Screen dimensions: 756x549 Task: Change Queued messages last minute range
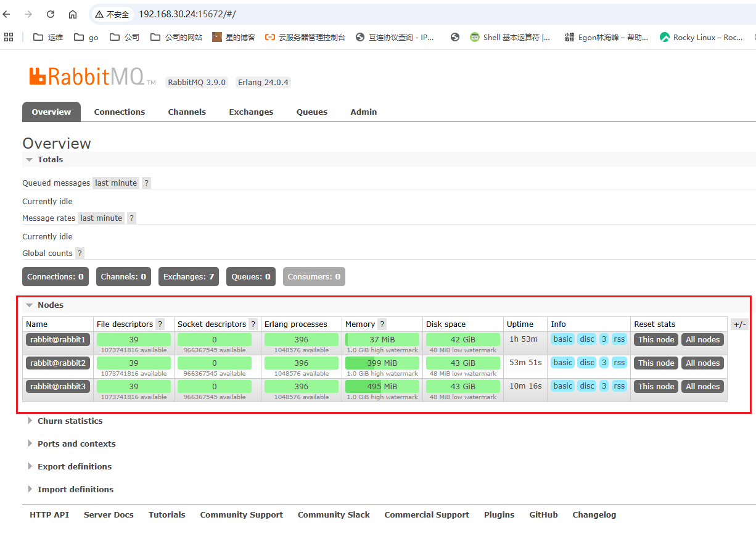116,183
